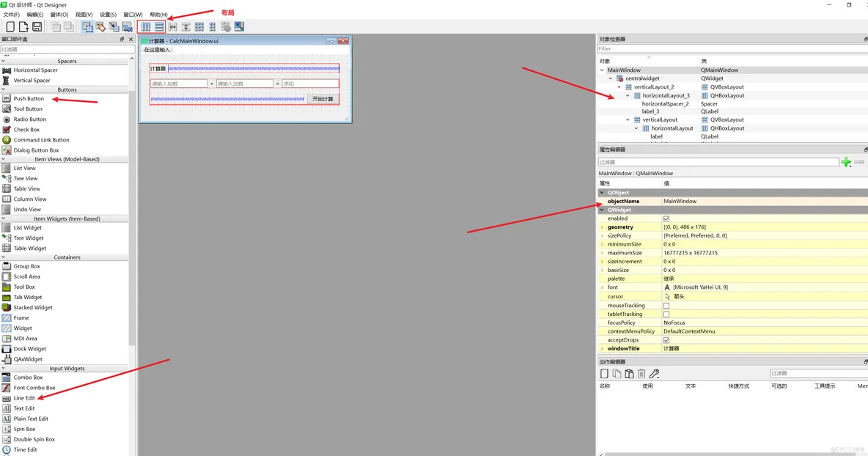Image resolution: width=868 pixels, height=456 pixels.
Task: Collapse the centralwidget tree node
Action: point(611,78)
